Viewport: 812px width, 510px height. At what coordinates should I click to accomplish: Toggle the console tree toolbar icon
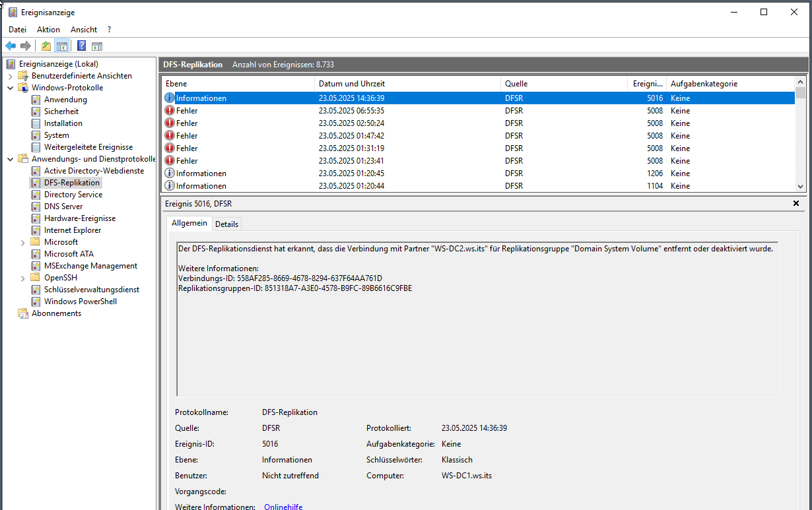[61, 46]
